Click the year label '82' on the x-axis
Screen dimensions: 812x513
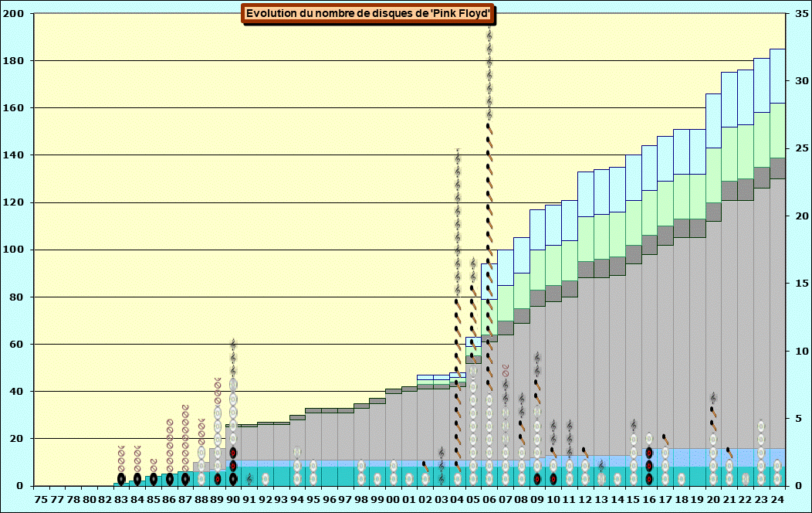point(105,500)
